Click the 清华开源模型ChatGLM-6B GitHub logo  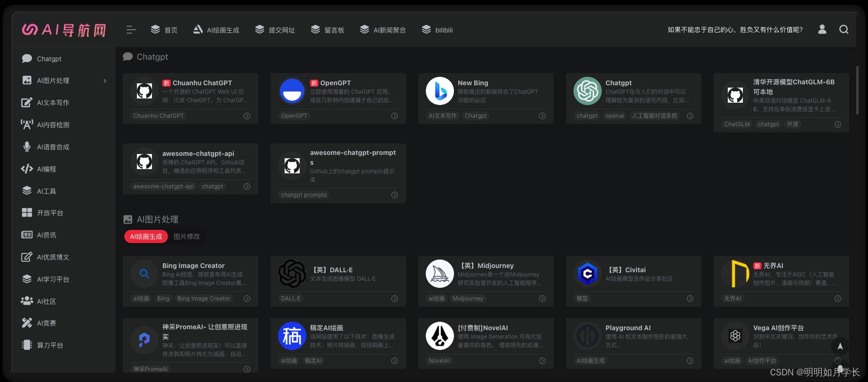pyautogui.click(x=735, y=95)
